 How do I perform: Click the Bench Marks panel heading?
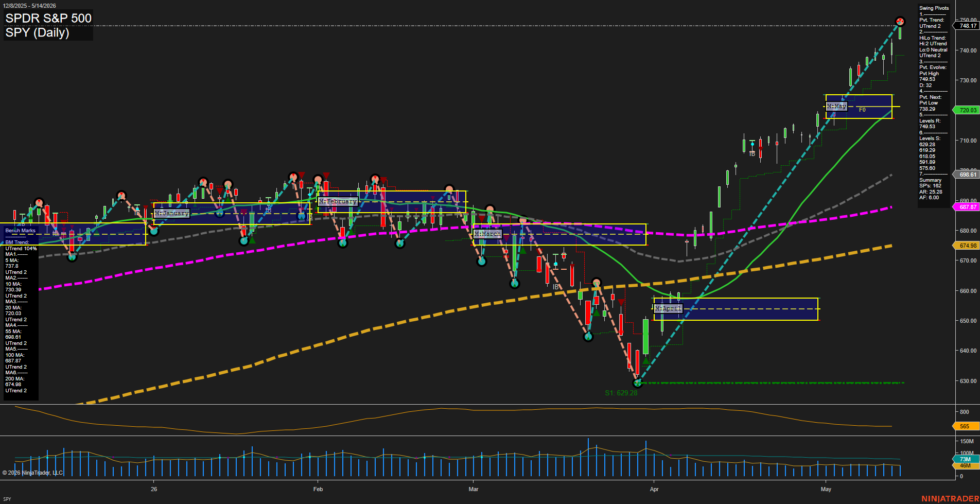(x=21, y=231)
